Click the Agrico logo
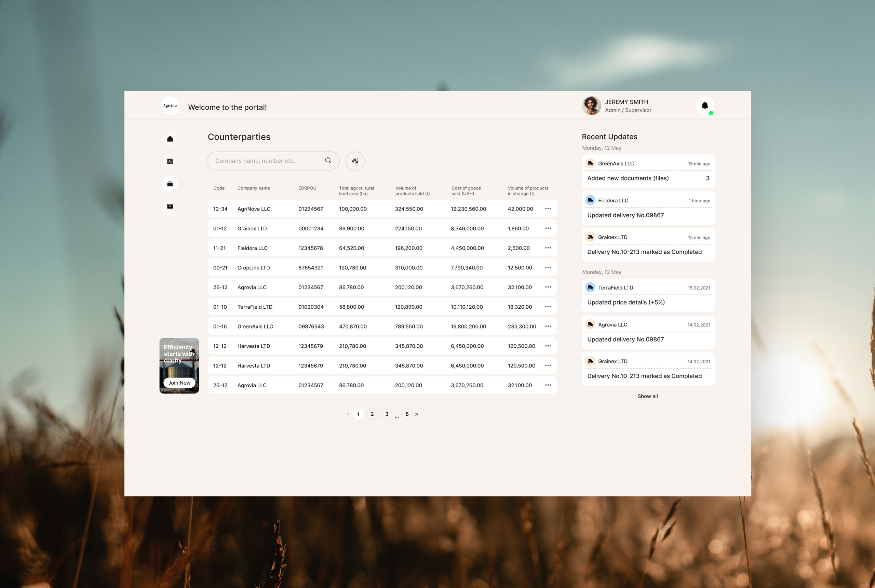This screenshot has width=875, height=588. 170,105
